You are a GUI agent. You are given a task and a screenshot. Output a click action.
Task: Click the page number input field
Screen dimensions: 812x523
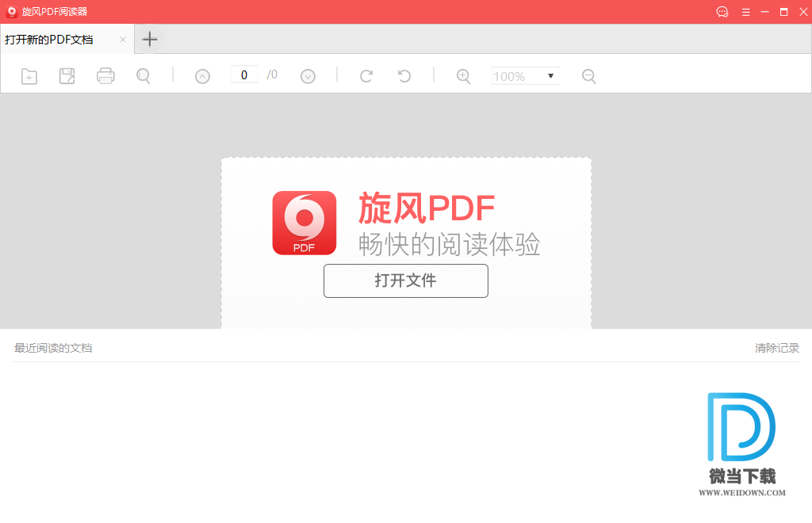[x=244, y=75]
